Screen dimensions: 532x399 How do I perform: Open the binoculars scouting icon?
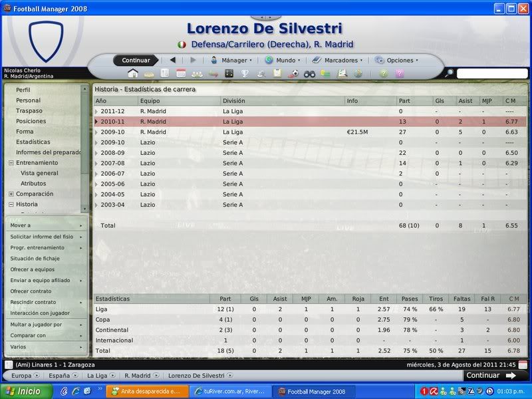(x=309, y=74)
